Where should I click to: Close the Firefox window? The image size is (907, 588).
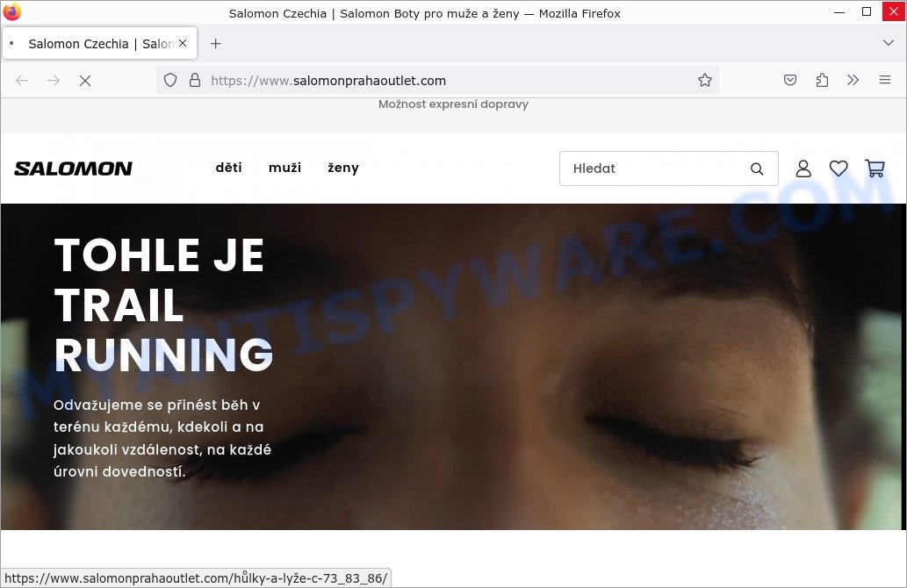(x=894, y=11)
